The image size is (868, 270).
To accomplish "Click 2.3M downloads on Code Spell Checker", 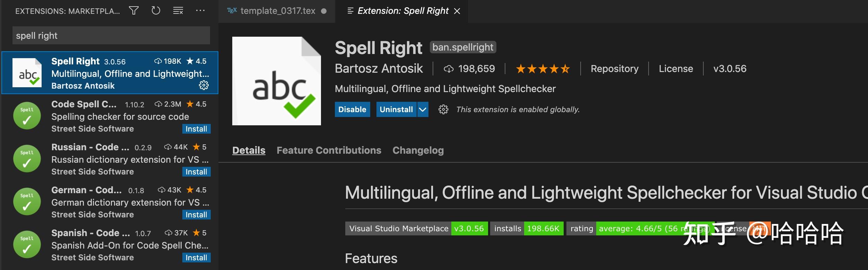I will [x=168, y=104].
